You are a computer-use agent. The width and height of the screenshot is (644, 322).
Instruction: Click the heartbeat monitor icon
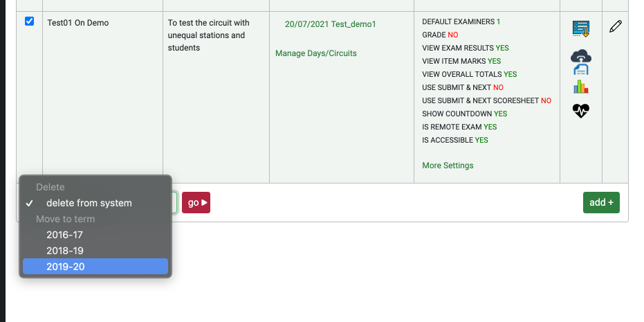click(x=580, y=111)
